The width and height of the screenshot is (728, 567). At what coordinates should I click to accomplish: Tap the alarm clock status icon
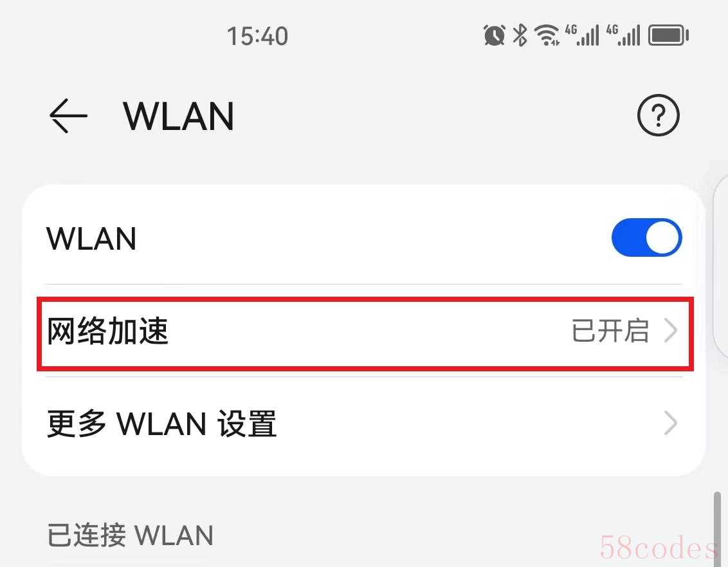click(494, 35)
